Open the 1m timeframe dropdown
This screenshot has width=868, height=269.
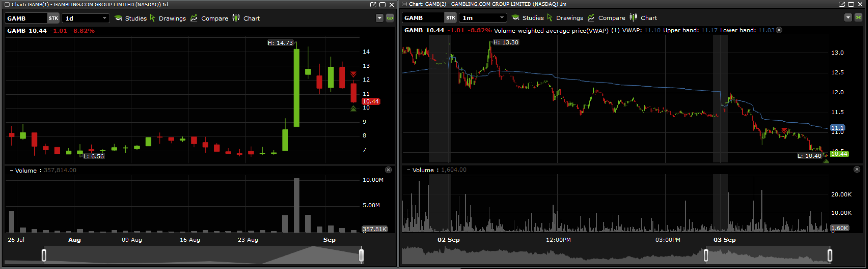click(x=502, y=18)
